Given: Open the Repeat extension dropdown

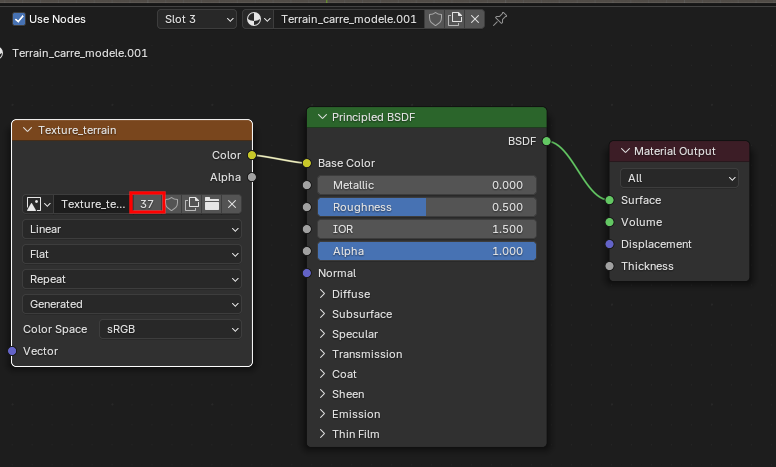Looking at the screenshot, I should [132, 279].
